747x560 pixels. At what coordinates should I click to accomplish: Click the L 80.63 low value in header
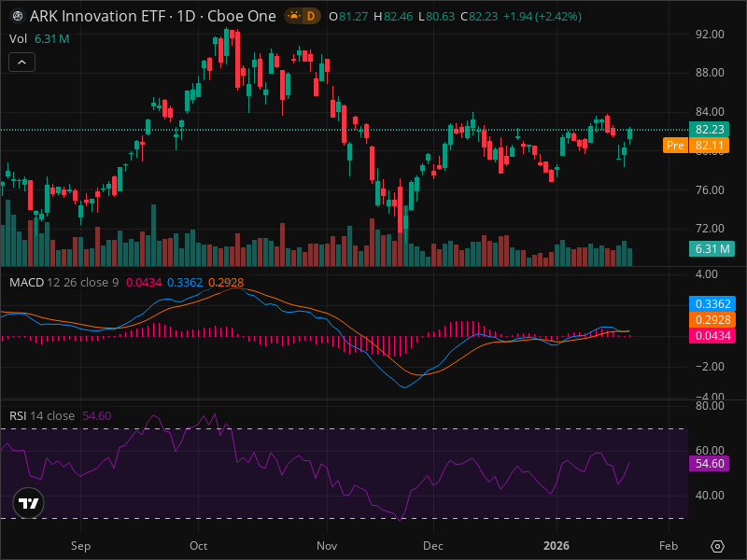click(x=436, y=16)
